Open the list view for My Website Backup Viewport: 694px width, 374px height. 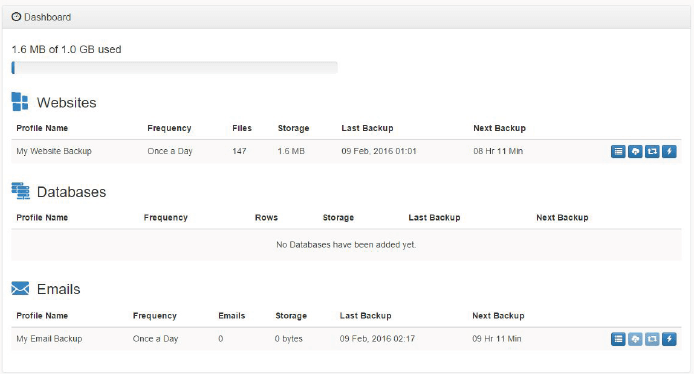(618, 151)
